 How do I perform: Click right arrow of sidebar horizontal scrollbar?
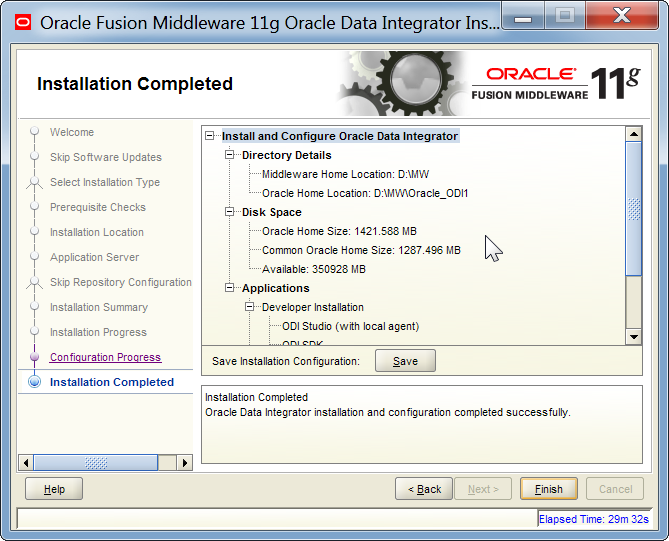point(184,463)
